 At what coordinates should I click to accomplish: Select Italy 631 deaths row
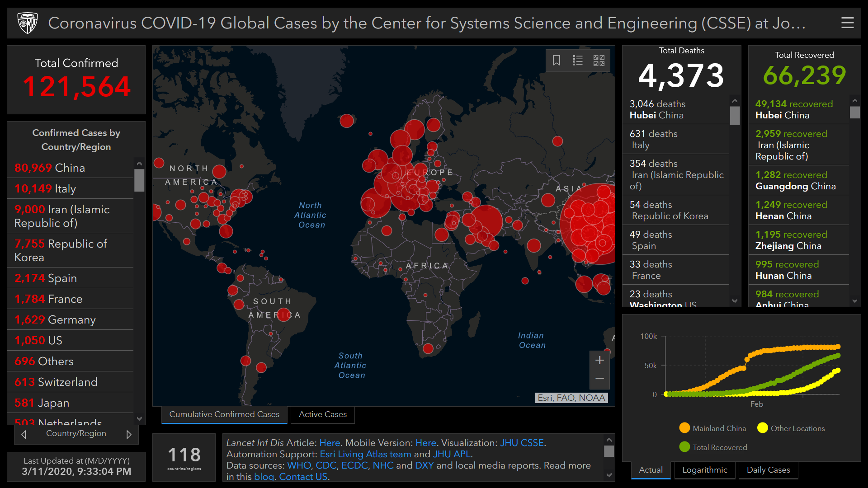click(676, 139)
